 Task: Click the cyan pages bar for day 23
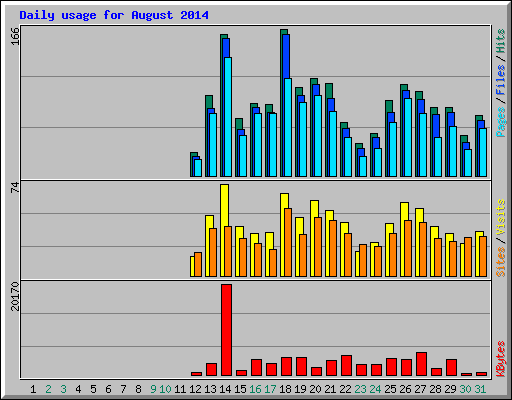[x=363, y=166]
